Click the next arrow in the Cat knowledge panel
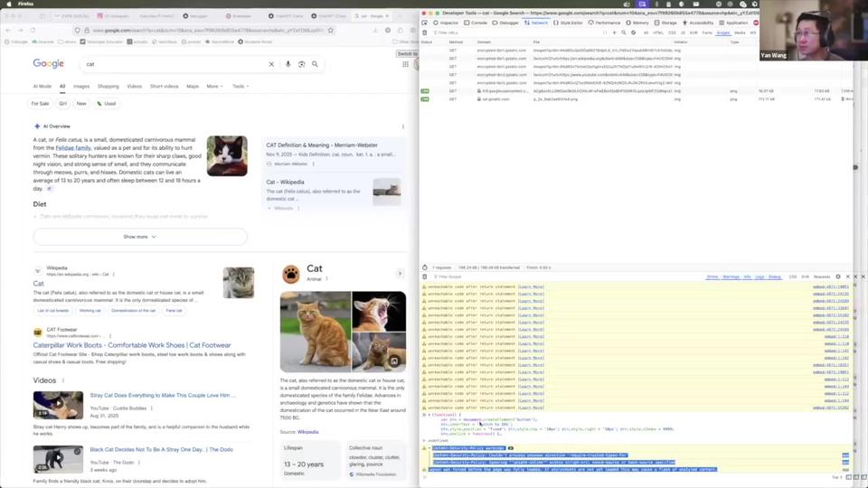 tap(399, 273)
